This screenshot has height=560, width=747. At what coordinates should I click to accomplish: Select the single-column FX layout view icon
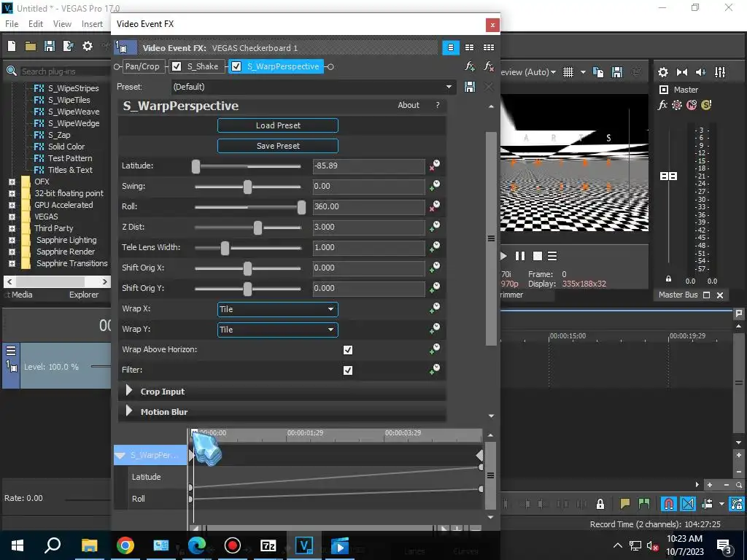(450, 47)
